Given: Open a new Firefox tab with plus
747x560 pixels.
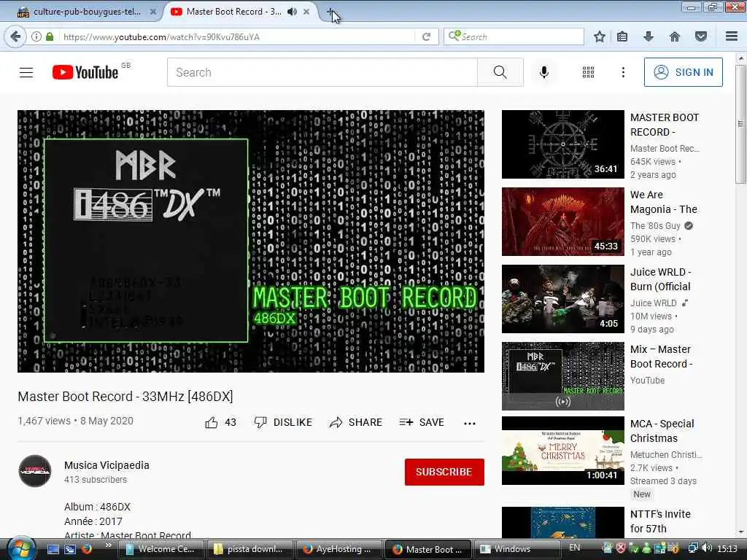Looking at the screenshot, I should [330, 12].
